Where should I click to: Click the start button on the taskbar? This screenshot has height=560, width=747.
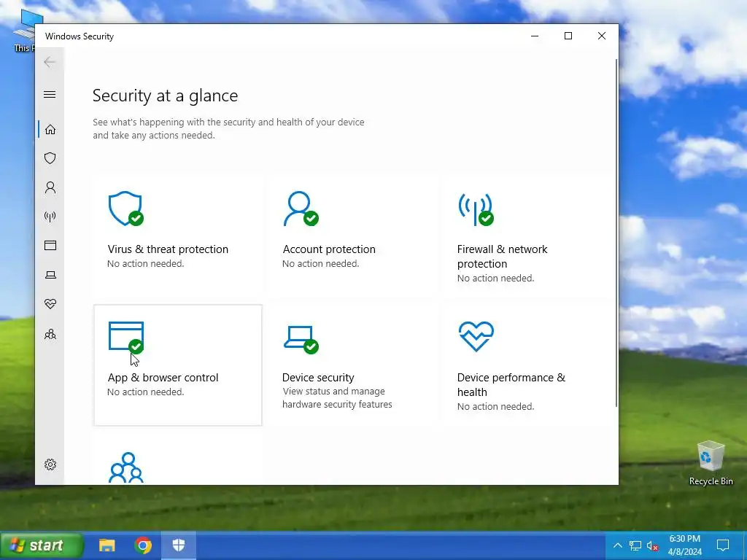(x=42, y=545)
